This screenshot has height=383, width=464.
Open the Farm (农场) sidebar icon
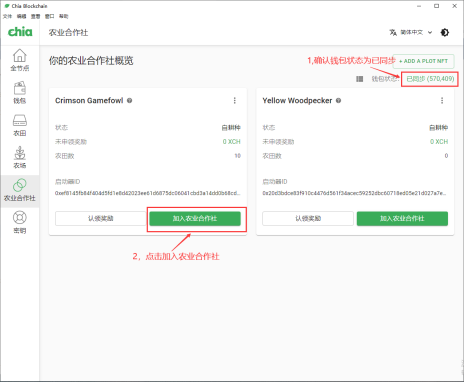[20, 153]
